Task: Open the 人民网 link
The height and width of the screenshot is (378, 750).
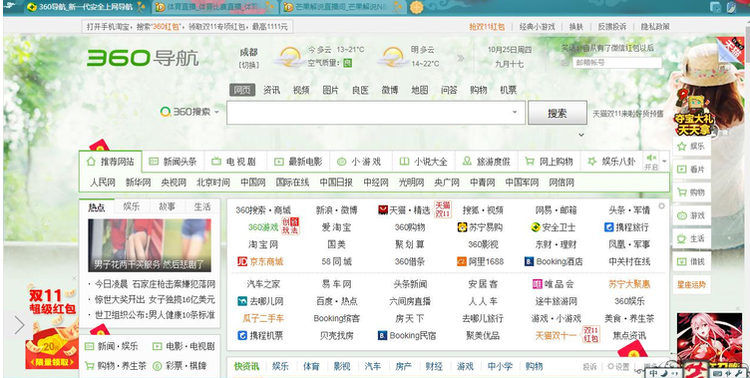Action: click(x=103, y=182)
